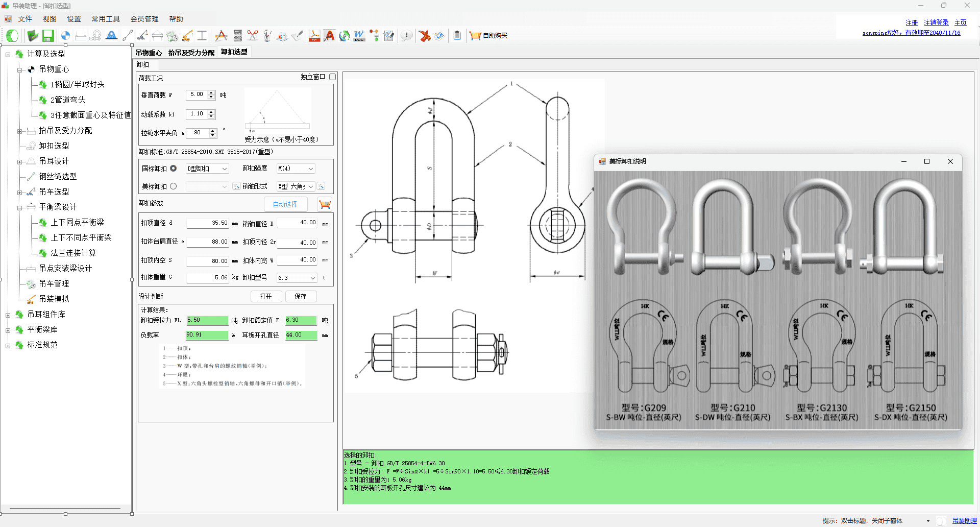The image size is (980, 527).
Task: Click the 自动选择 button
Action: click(x=285, y=204)
